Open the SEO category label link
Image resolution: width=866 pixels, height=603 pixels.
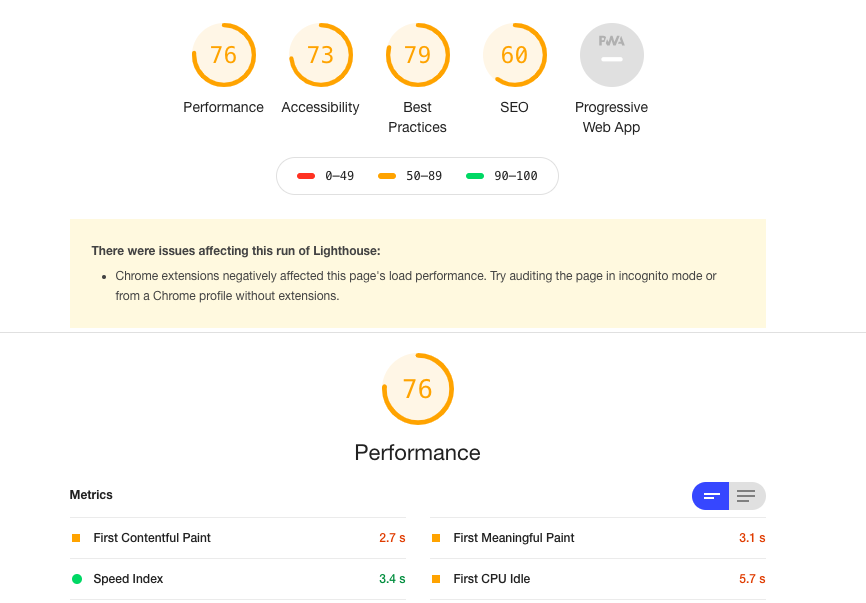(514, 107)
